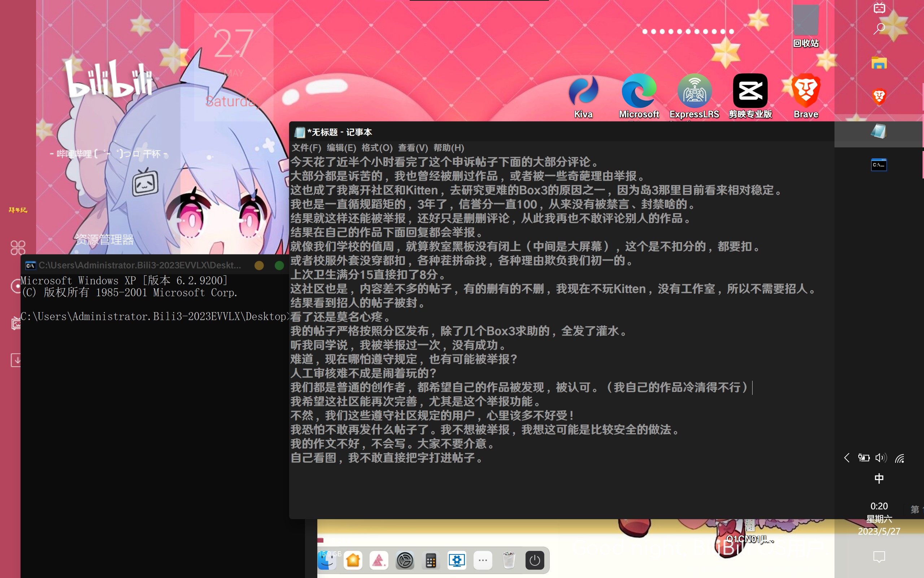Open File Explorer from the taskbar
The height and width of the screenshot is (578, 924).
[879, 63]
